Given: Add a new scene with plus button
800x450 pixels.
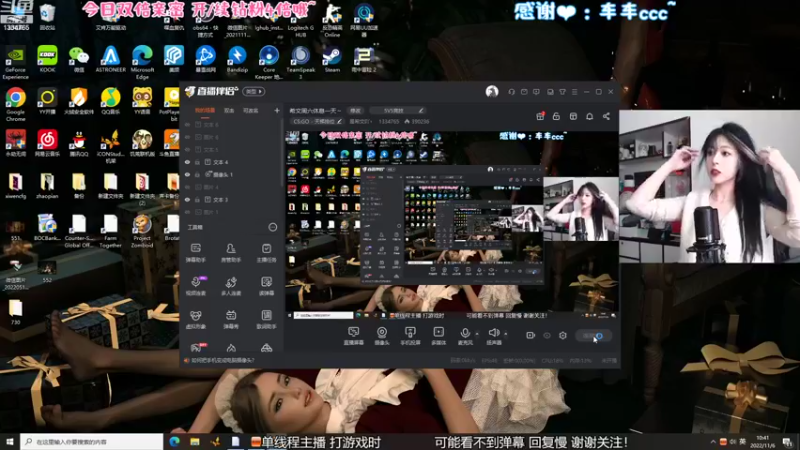Looking at the screenshot, I should point(277,110).
